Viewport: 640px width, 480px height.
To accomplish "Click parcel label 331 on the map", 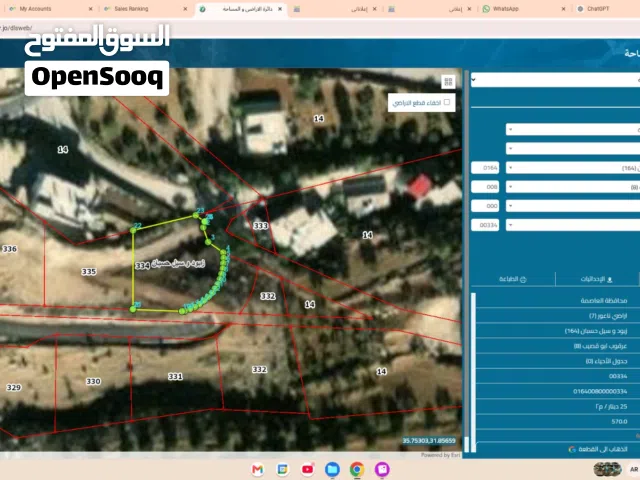I will (x=175, y=376).
